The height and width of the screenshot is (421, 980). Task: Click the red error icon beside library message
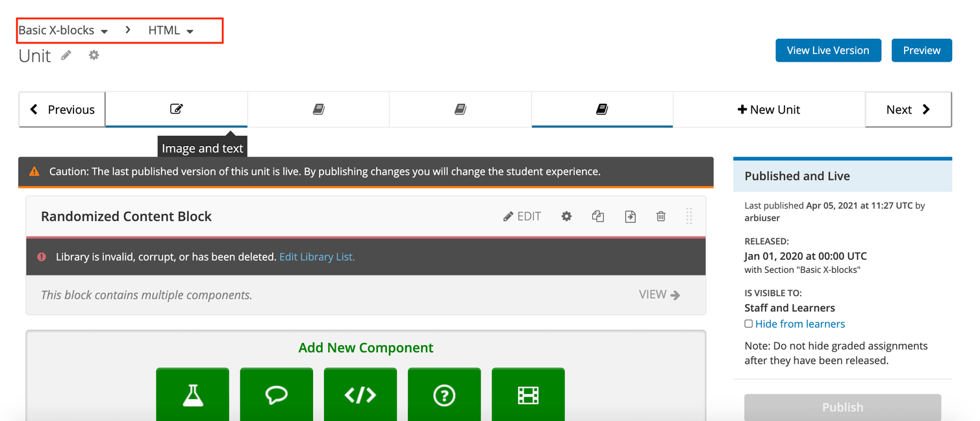click(x=42, y=257)
